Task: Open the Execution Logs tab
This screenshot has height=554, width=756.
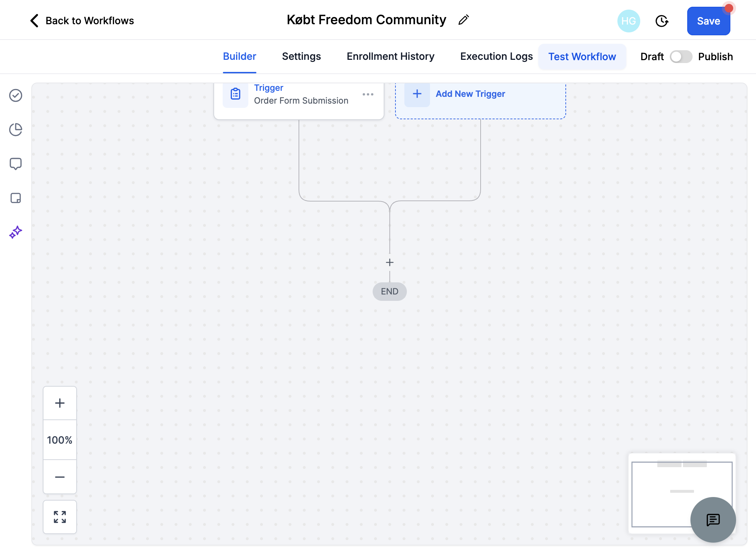Action: 496,57
